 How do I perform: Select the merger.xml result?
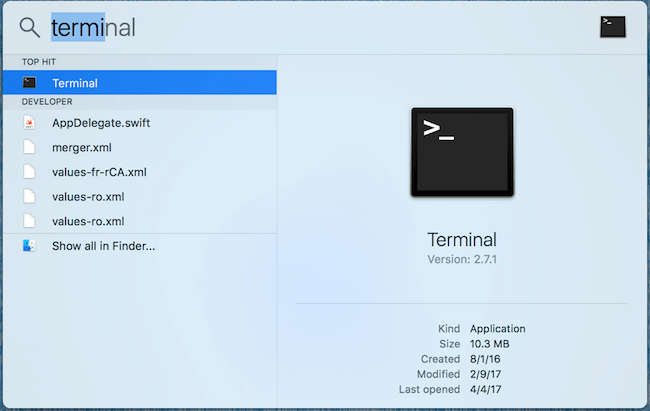click(82, 148)
